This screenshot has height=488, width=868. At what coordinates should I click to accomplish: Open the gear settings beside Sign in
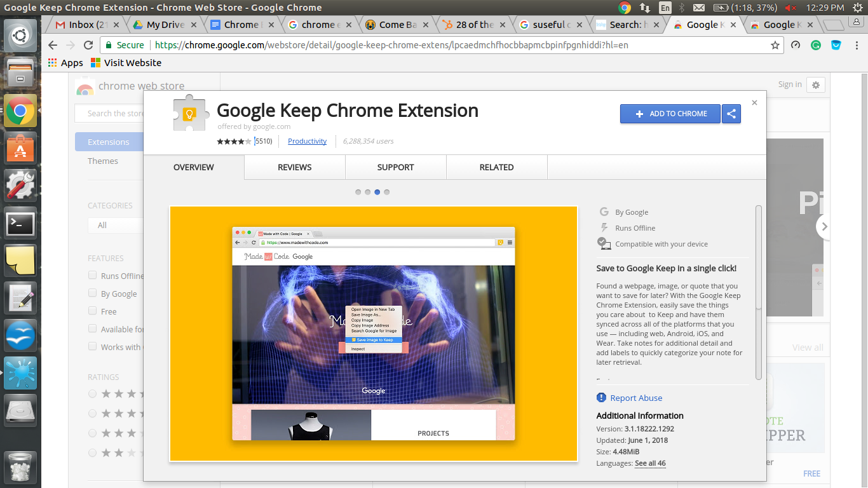pyautogui.click(x=816, y=85)
